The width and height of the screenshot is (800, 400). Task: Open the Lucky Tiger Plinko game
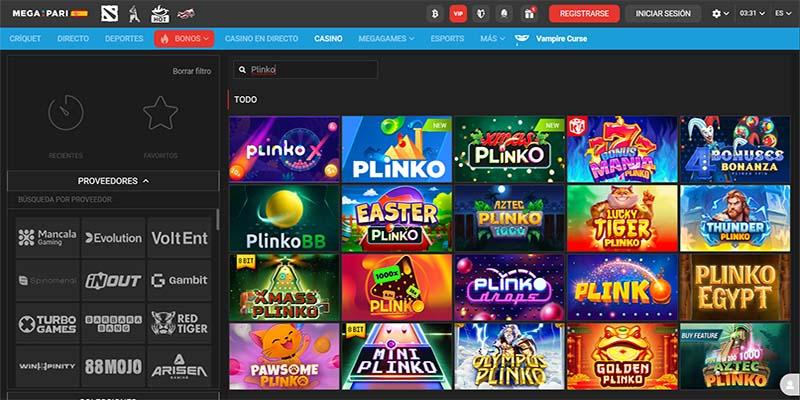(x=622, y=218)
